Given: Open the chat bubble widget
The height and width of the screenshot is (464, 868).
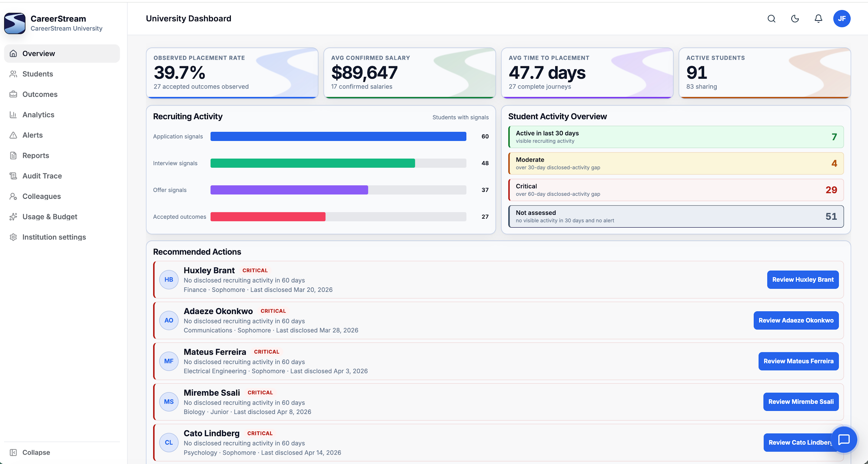Looking at the screenshot, I should (844, 440).
